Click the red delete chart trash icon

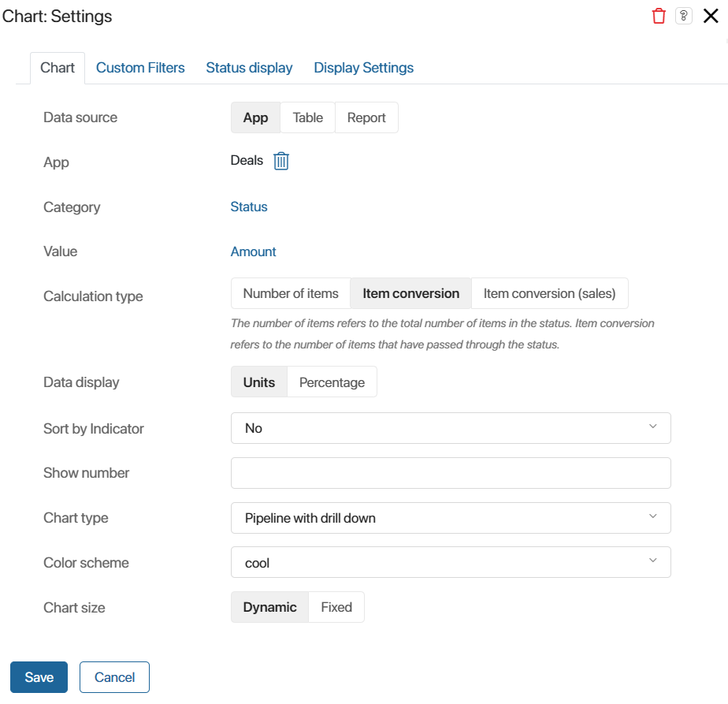pyautogui.click(x=659, y=16)
